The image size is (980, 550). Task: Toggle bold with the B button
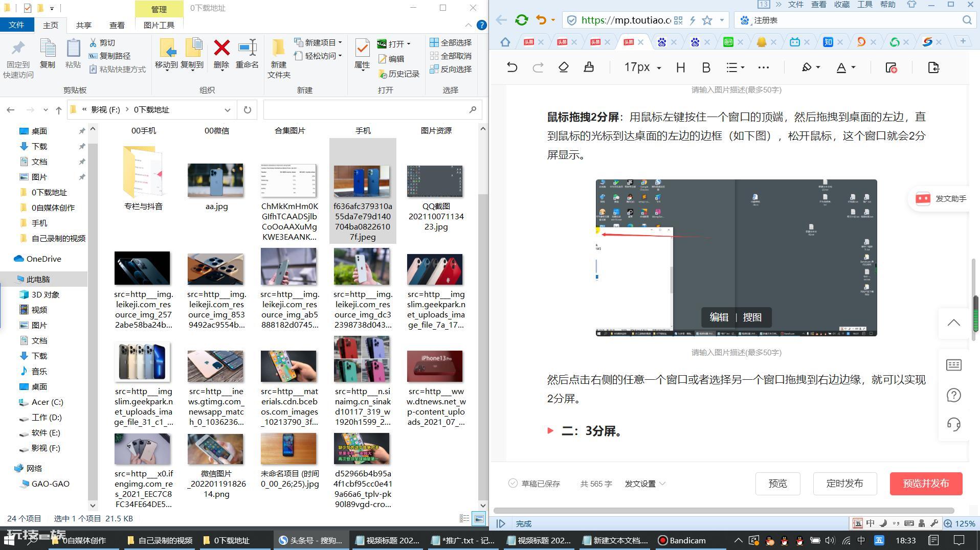(x=706, y=67)
